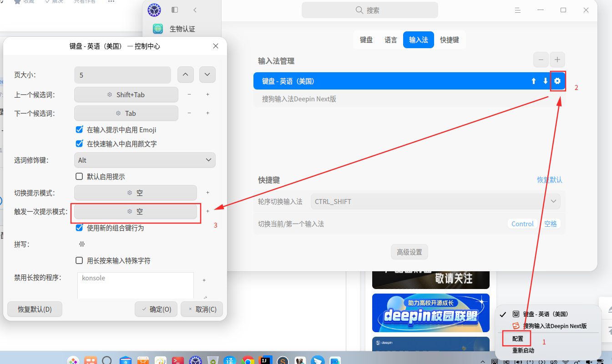Switch to the 快捷键 tab
Image resolution: width=612 pixels, height=364 pixels.
click(x=450, y=40)
